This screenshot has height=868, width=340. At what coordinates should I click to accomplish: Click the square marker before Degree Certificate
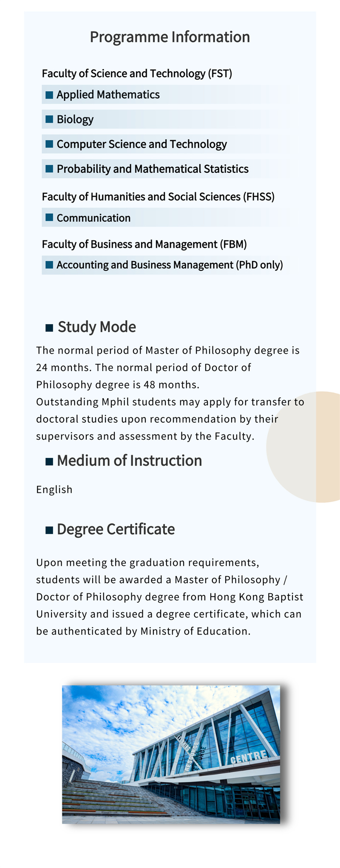49,530
